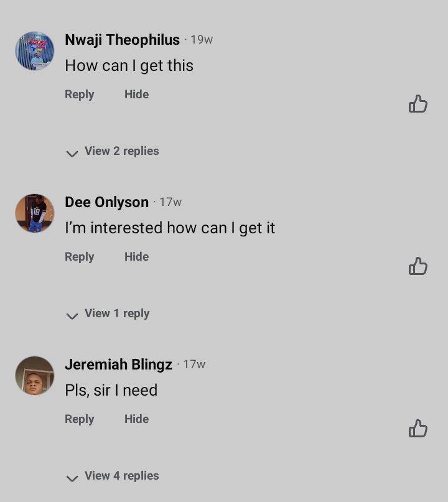Reply to "I'm interested how can I get it"

[79, 257]
